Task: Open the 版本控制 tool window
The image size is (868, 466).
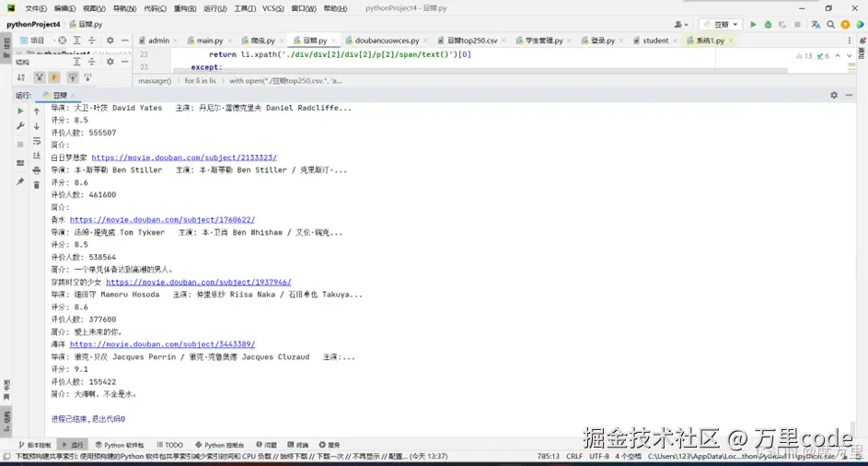Action: [x=34, y=445]
